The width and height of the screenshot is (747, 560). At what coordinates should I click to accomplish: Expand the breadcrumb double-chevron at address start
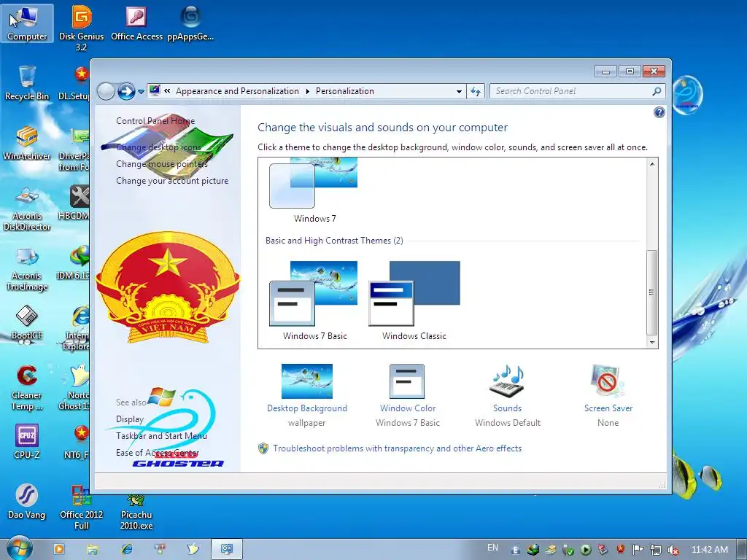coord(167,91)
